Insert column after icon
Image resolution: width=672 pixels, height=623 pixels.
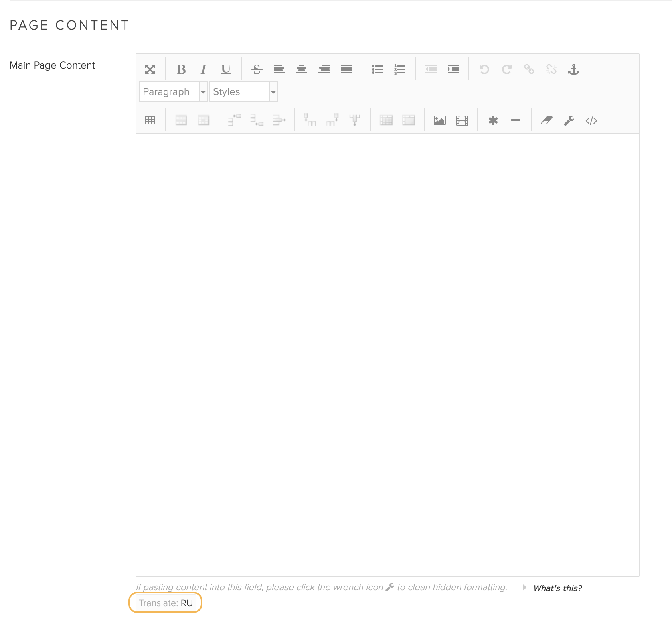point(333,120)
